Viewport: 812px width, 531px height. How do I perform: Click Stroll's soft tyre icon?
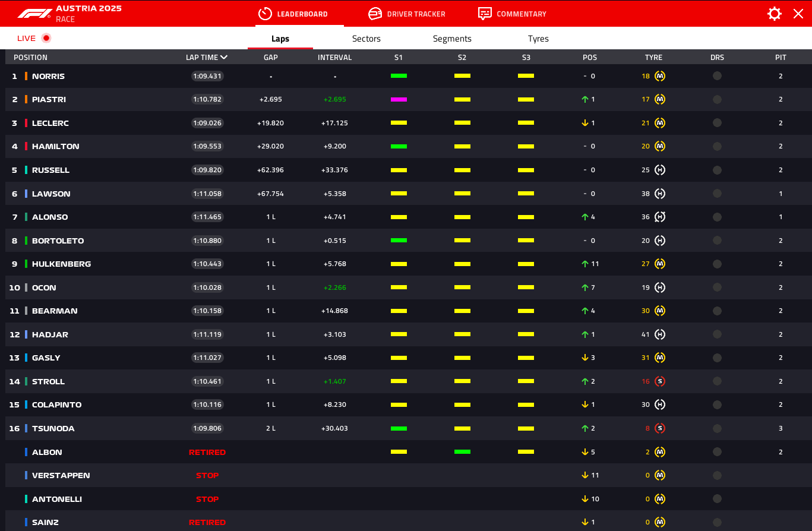(659, 381)
